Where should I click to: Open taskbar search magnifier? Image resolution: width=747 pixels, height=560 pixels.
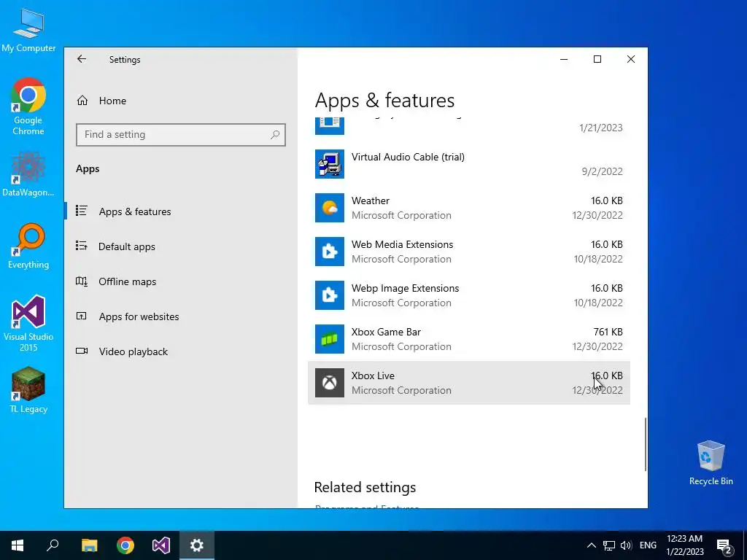tap(53, 545)
